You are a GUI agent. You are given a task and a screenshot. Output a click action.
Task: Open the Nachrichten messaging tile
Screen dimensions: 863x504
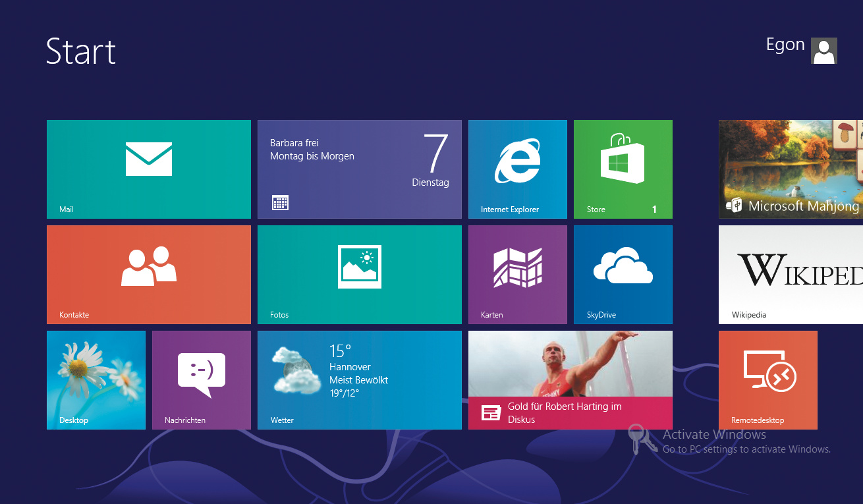(x=202, y=380)
